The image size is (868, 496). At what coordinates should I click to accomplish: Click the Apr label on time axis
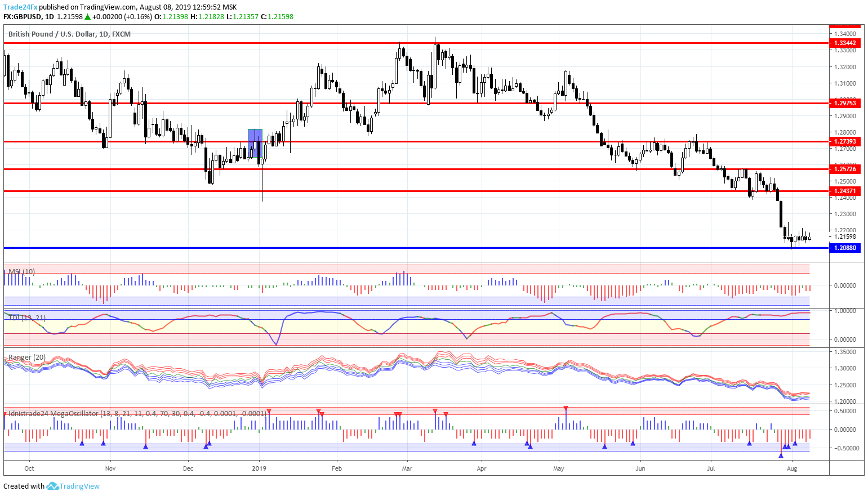pyautogui.click(x=481, y=468)
